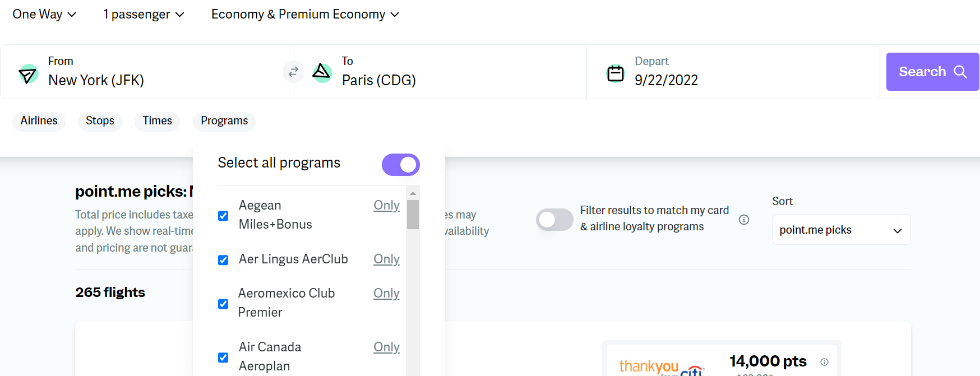Screen dimensions: 980x376
Task: Click the magnifier icon in the Search button
Action: click(x=961, y=72)
